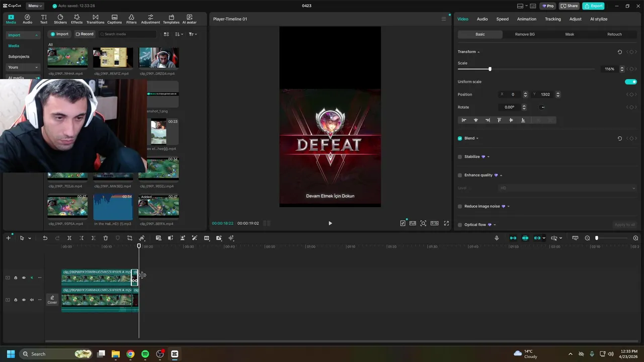Click the Record button in media panel
The width and height of the screenshot is (644, 362).
(x=85, y=34)
